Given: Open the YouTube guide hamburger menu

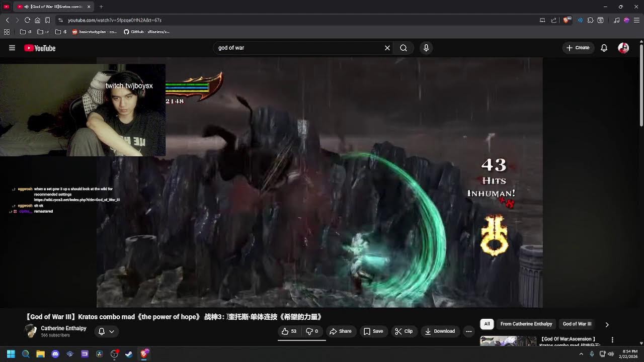Looking at the screenshot, I should 12,48.
